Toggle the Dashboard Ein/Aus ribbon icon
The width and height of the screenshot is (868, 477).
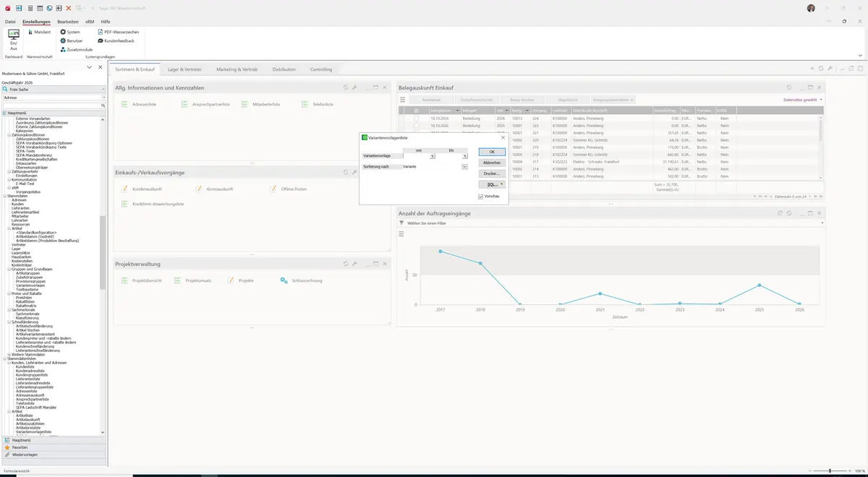tap(13, 39)
